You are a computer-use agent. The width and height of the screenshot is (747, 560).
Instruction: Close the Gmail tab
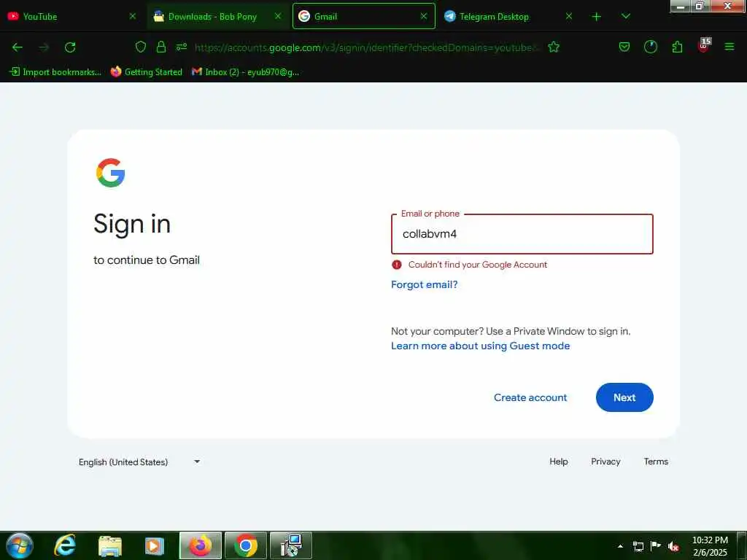[424, 16]
